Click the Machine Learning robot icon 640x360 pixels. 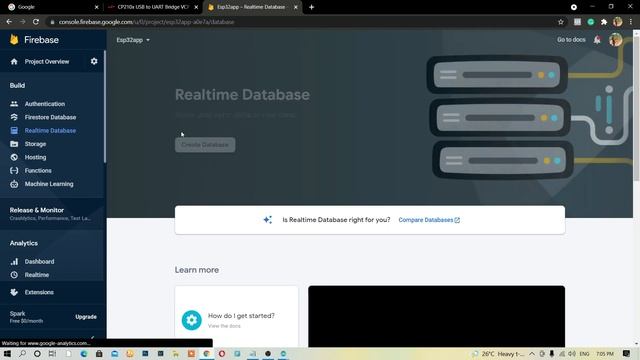click(14, 184)
